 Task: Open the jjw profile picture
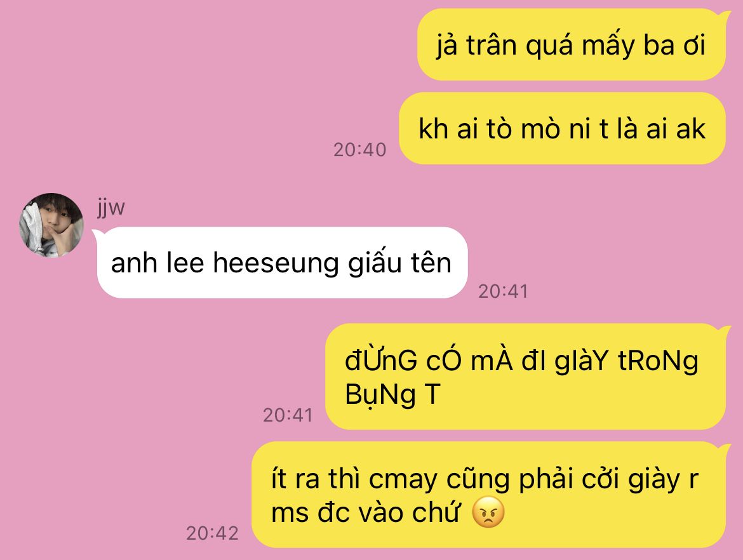51,225
